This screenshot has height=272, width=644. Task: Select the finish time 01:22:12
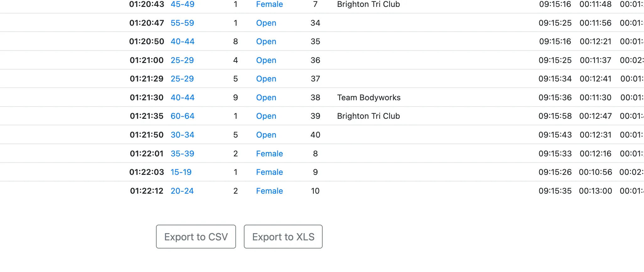pos(147,191)
